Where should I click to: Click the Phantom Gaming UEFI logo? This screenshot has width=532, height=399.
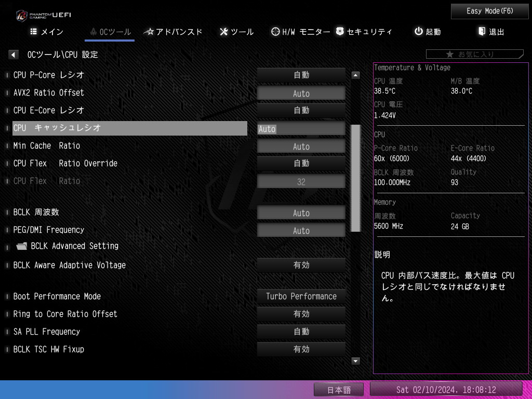point(44,15)
